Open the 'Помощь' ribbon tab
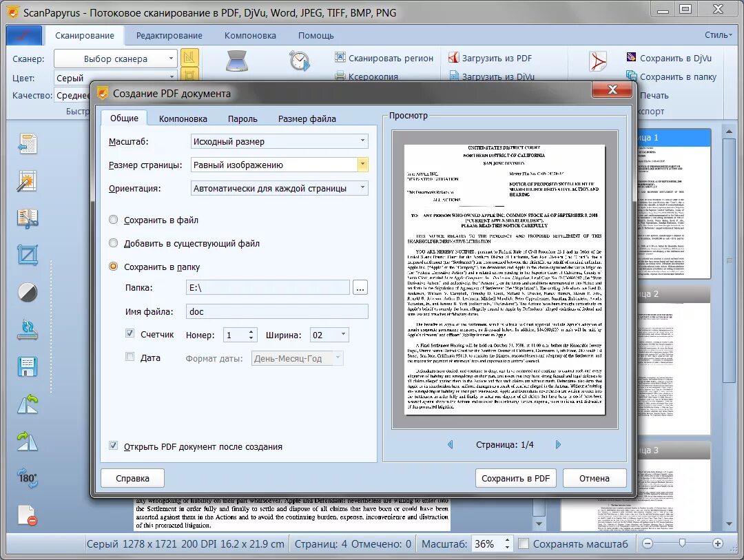 coord(316,36)
